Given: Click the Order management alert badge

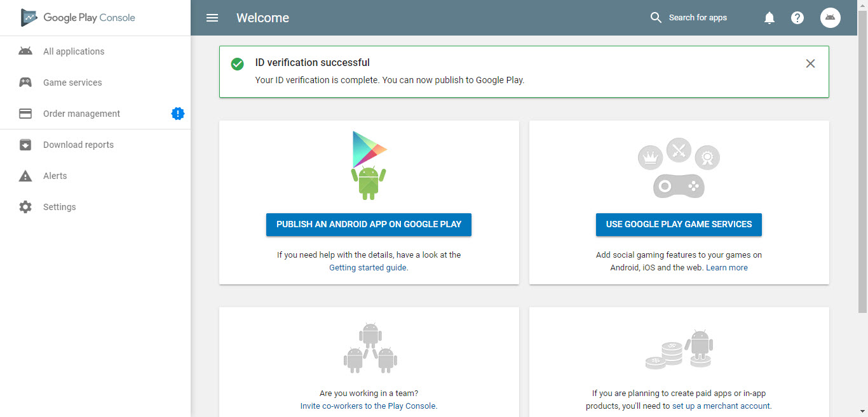Looking at the screenshot, I should pyautogui.click(x=178, y=114).
